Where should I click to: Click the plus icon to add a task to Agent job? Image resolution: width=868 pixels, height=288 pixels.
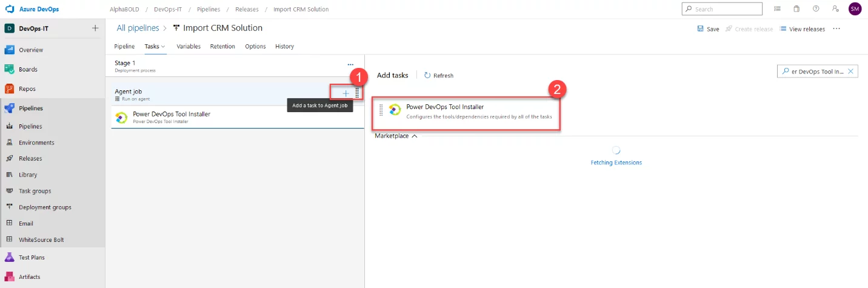pos(346,93)
